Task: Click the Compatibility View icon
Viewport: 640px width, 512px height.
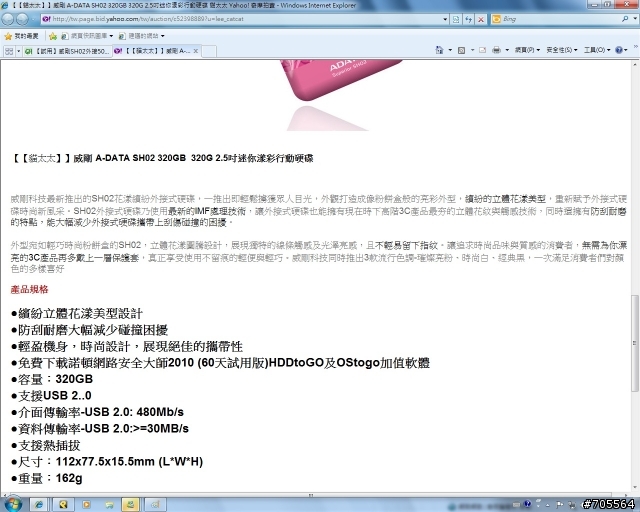Action: click(456, 19)
